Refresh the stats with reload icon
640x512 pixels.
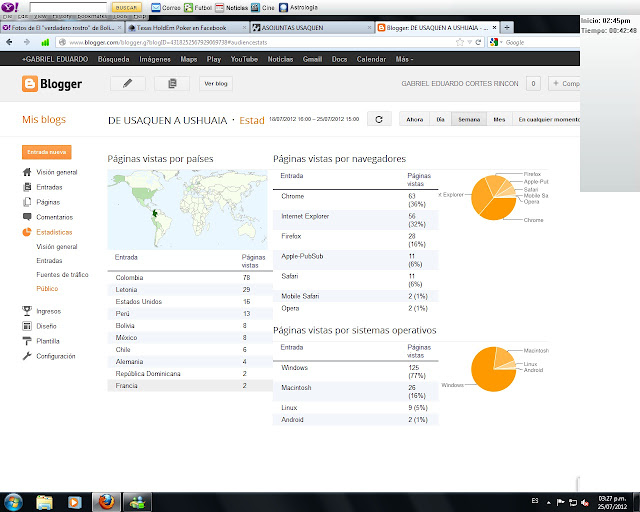[x=379, y=119]
